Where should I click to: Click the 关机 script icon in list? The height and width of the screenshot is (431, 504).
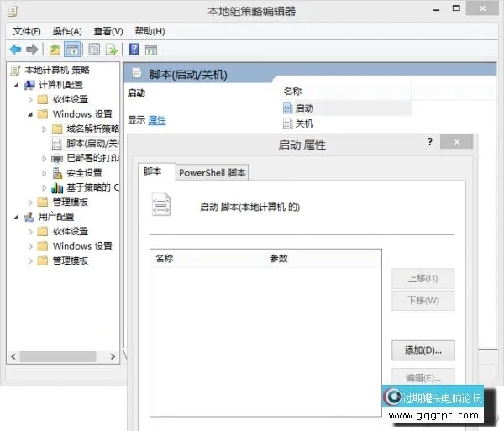point(287,124)
